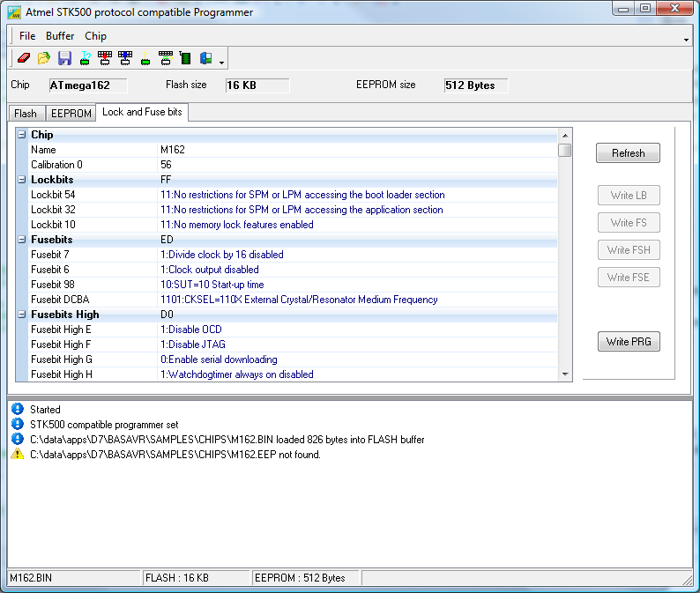The image size is (700, 593).
Task: Select Fusebit High E 'Disable OCD' value
Action: [x=357, y=330]
